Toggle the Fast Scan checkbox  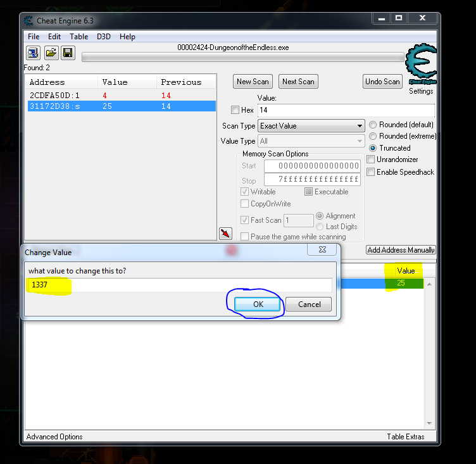244,220
